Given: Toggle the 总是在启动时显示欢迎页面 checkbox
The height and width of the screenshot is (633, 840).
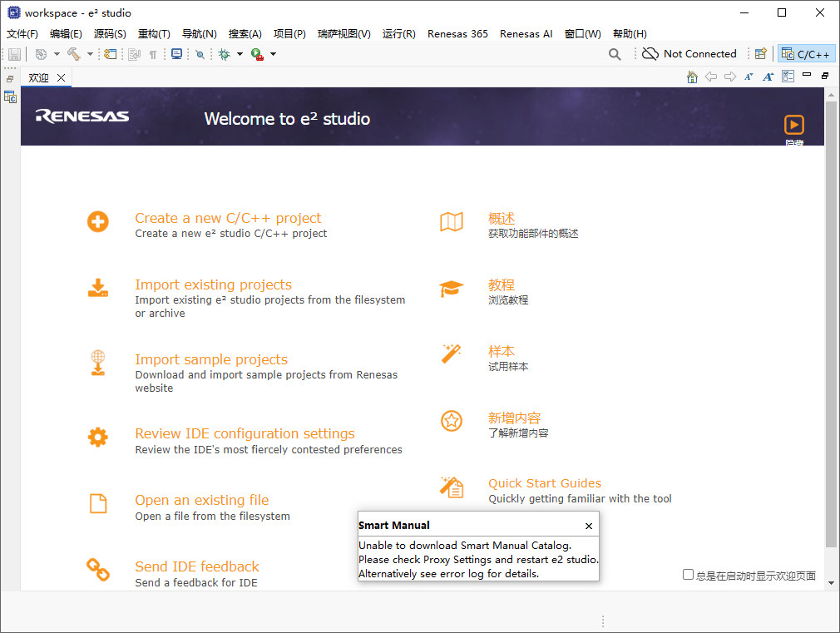Looking at the screenshot, I should click(x=688, y=575).
